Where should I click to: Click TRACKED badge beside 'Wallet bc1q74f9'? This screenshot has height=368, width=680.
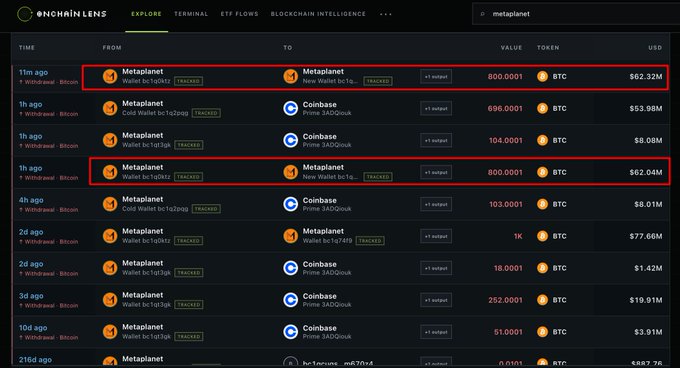click(x=370, y=241)
